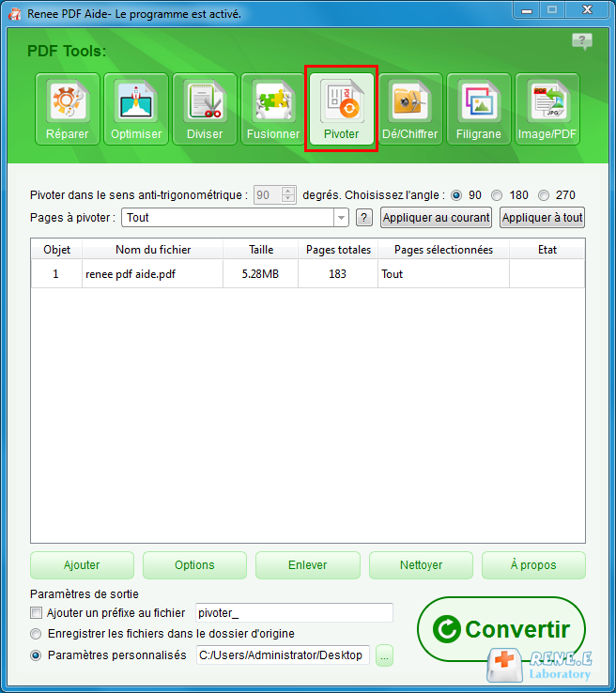Select the Diviser split tool
Screen dimensions: 616x693
coord(205,109)
